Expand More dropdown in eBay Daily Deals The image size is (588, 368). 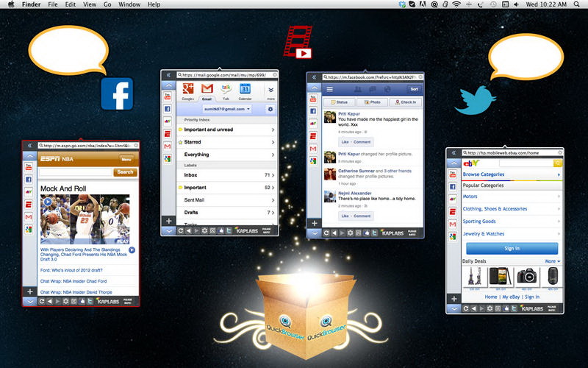pyautogui.click(x=551, y=261)
